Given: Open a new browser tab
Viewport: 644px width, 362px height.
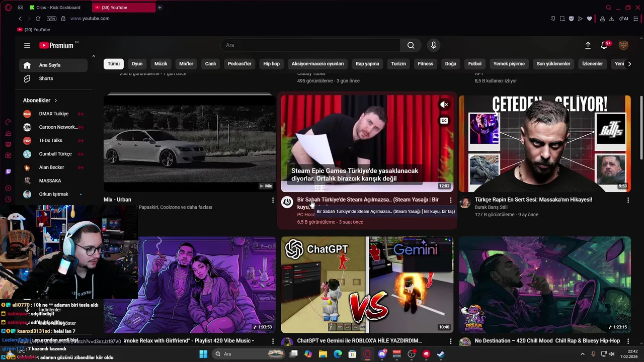Looking at the screenshot, I should point(159,8).
